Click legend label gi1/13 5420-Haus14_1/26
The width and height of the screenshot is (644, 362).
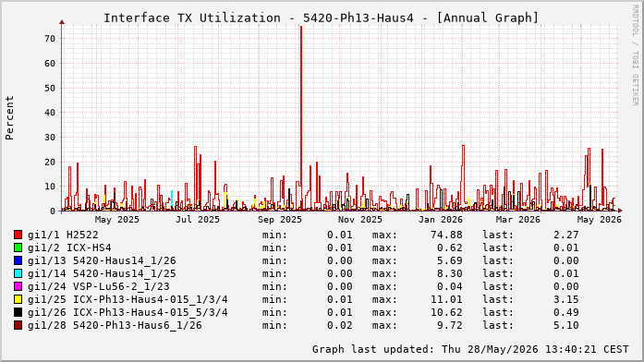102,260
